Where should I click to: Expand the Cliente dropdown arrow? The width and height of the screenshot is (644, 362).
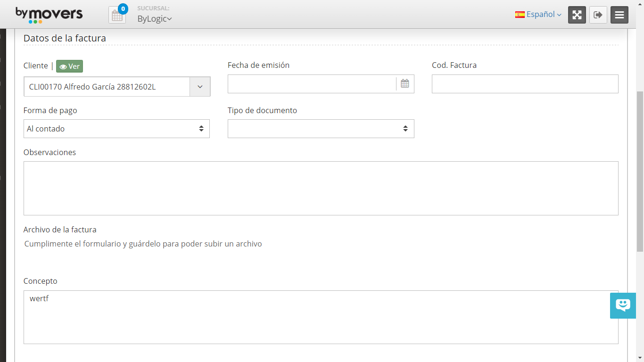click(x=200, y=87)
